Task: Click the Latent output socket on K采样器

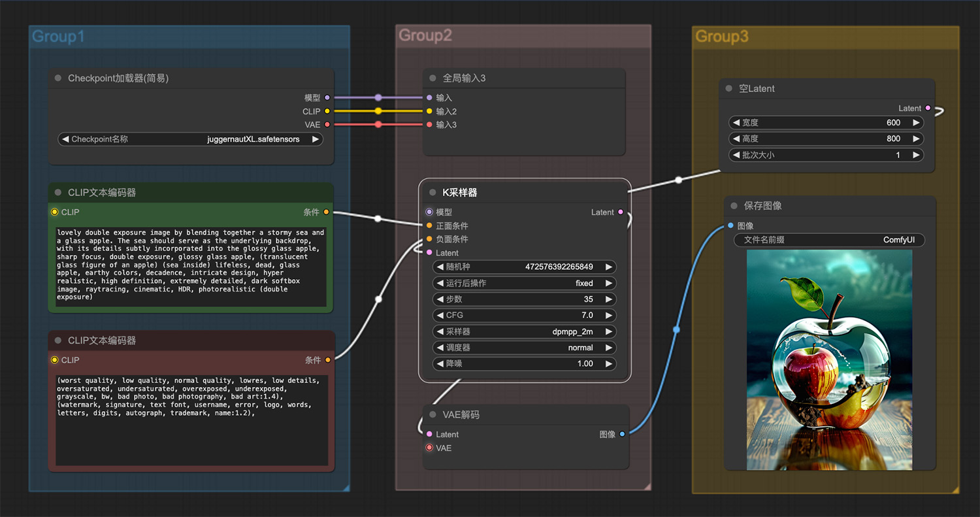Action: [x=621, y=212]
